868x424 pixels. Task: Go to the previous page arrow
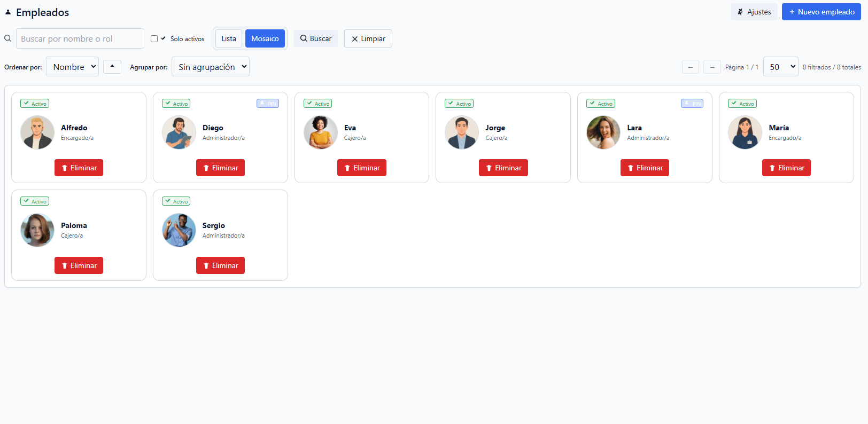coord(691,67)
